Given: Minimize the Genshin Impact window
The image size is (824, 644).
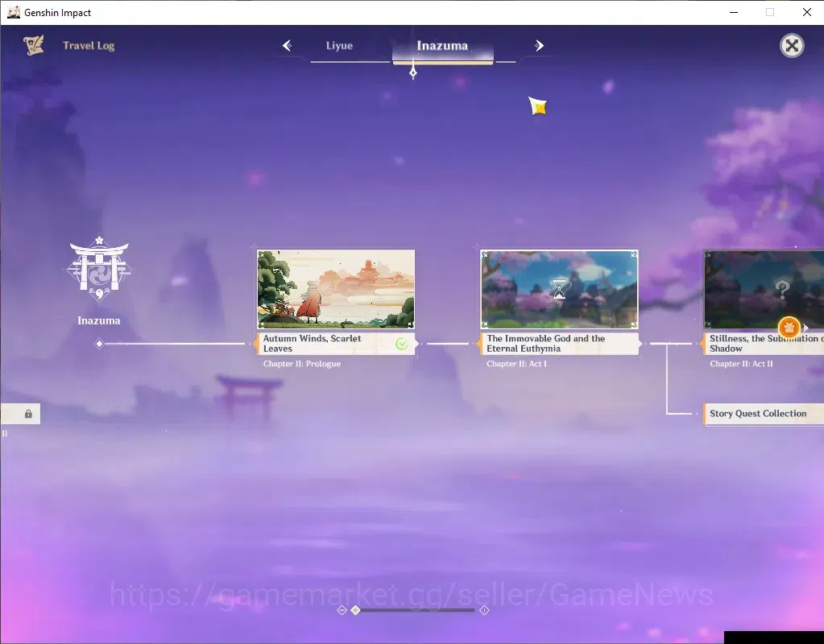Looking at the screenshot, I should [x=734, y=12].
